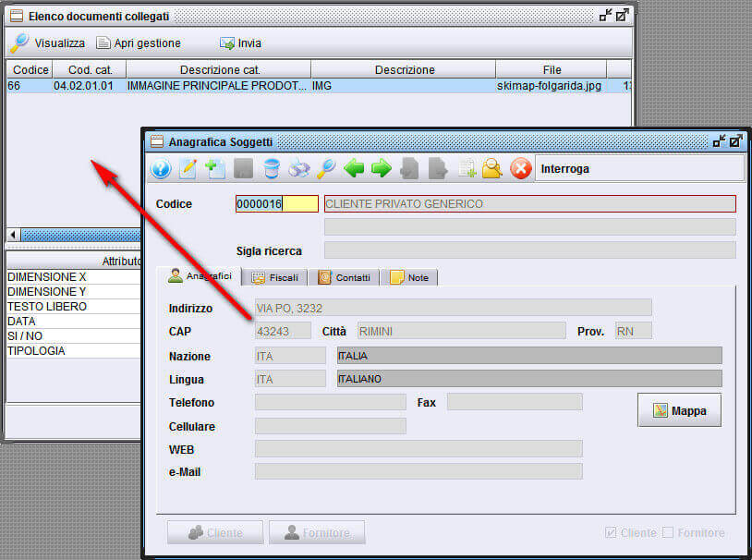Go to next record with green right arrow

(381, 169)
